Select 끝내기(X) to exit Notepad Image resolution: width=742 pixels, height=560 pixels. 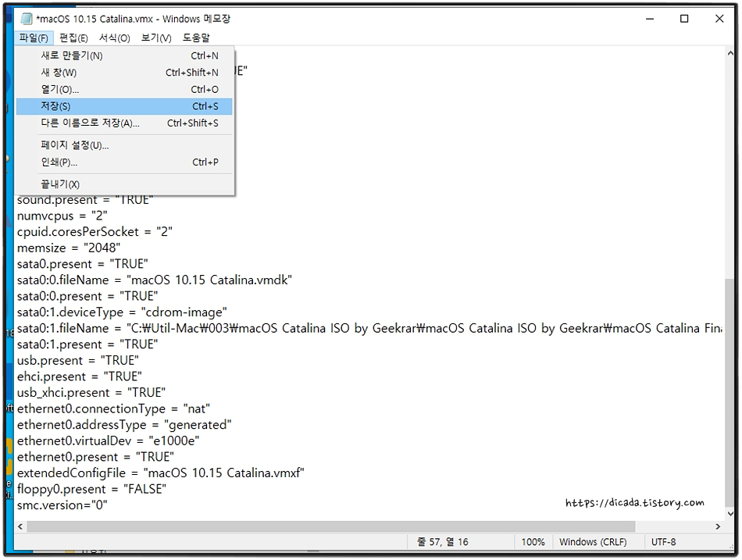point(124,184)
